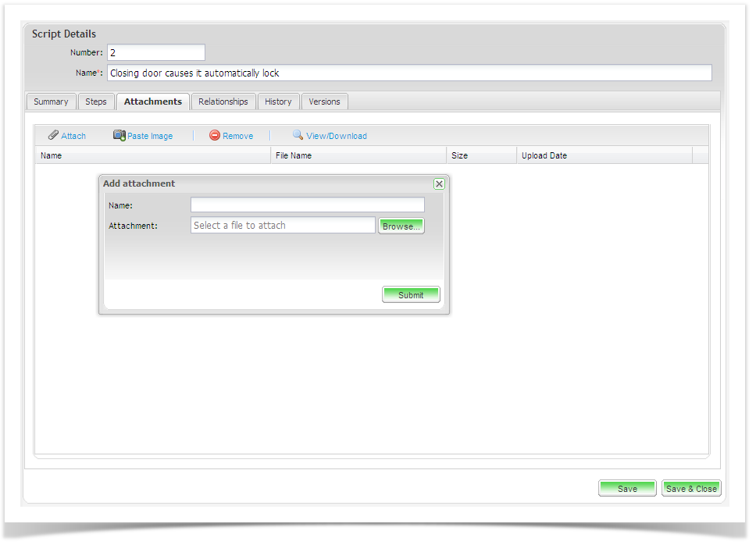Go to the History tab

pyautogui.click(x=278, y=102)
